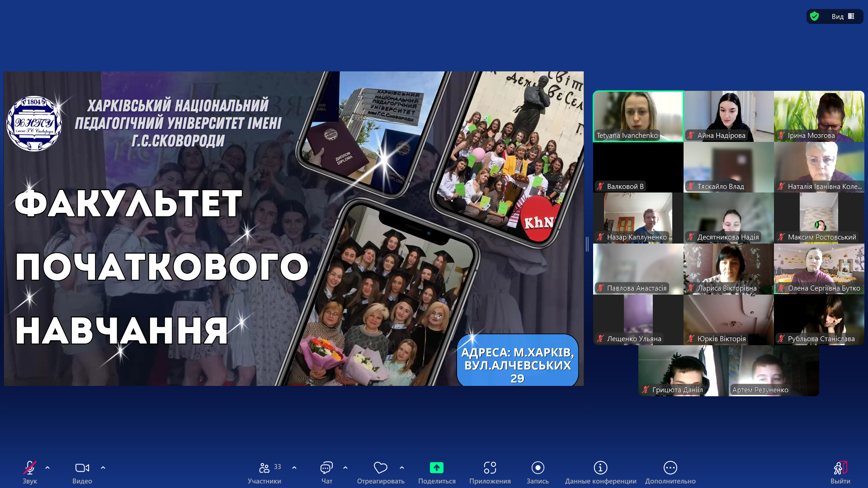Toggle camera with the Видео icon
This screenshot has width=868, height=488.
(x=82, y=468)
